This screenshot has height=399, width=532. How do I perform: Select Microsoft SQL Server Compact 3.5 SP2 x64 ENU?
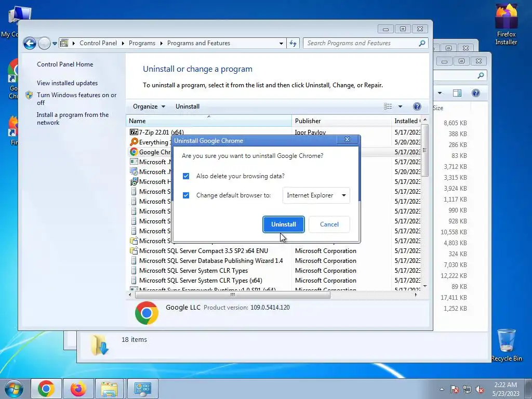204,251
